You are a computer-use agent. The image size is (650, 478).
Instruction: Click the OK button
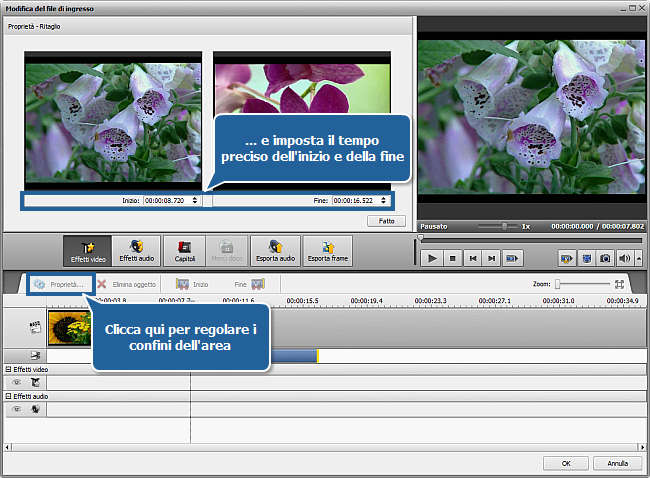[x=566, y=463]
